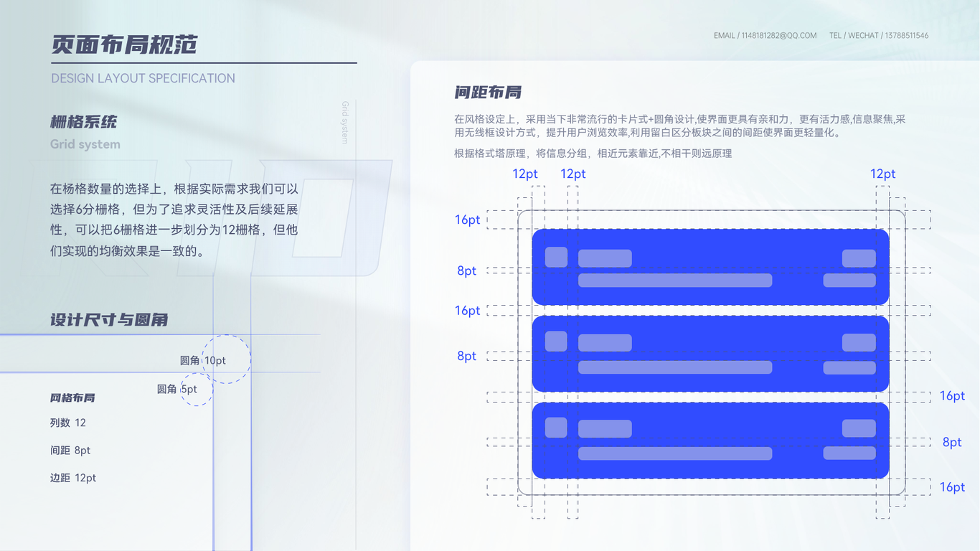Select the bold gray Grid system label
The height and width of the screenshot is (551, 980).
tap(85, 144)
